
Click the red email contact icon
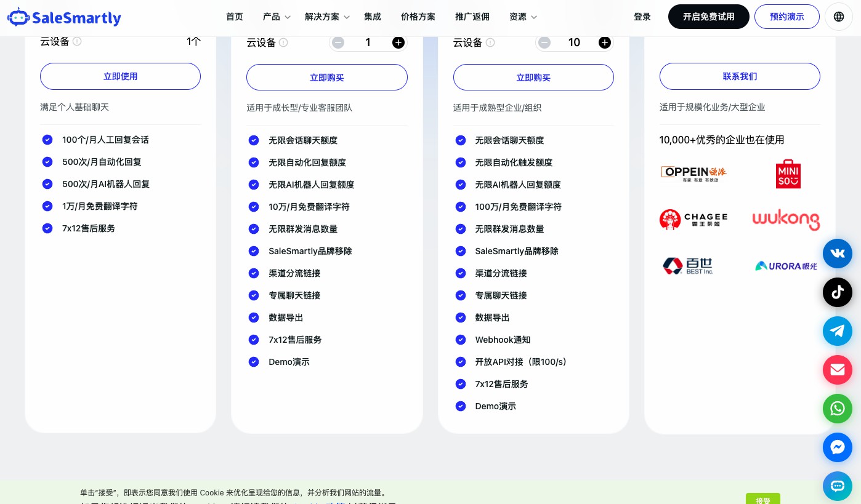tap(837, 370)
